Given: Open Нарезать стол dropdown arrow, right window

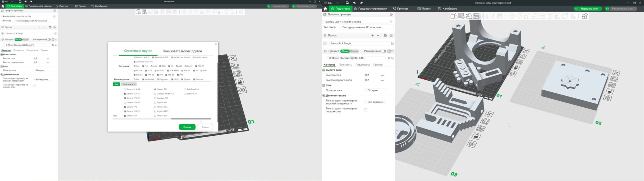Looking at the screenshot, I should [x=576, y=9].
